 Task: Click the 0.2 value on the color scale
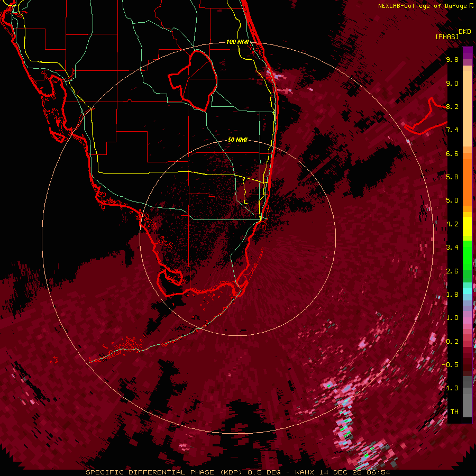tap(452, 342)
